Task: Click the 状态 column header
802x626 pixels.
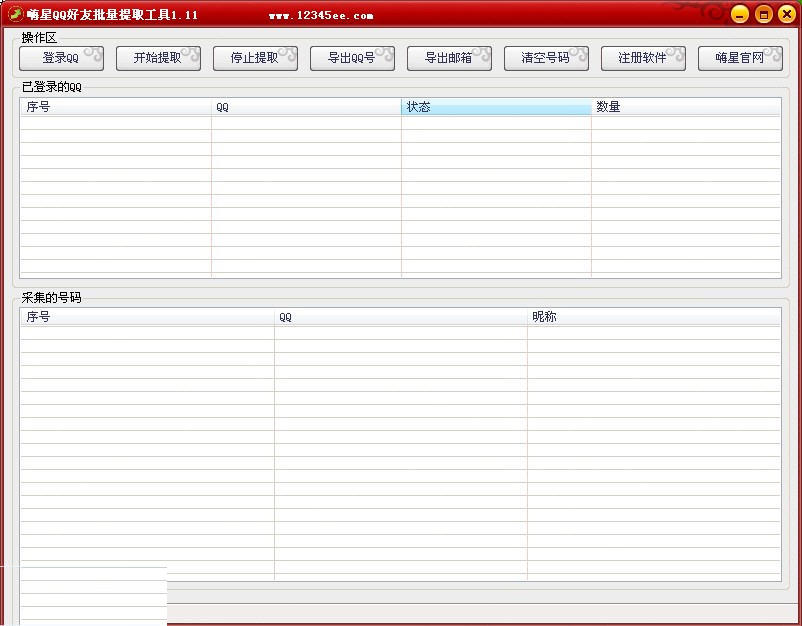Action: point(496,107)
